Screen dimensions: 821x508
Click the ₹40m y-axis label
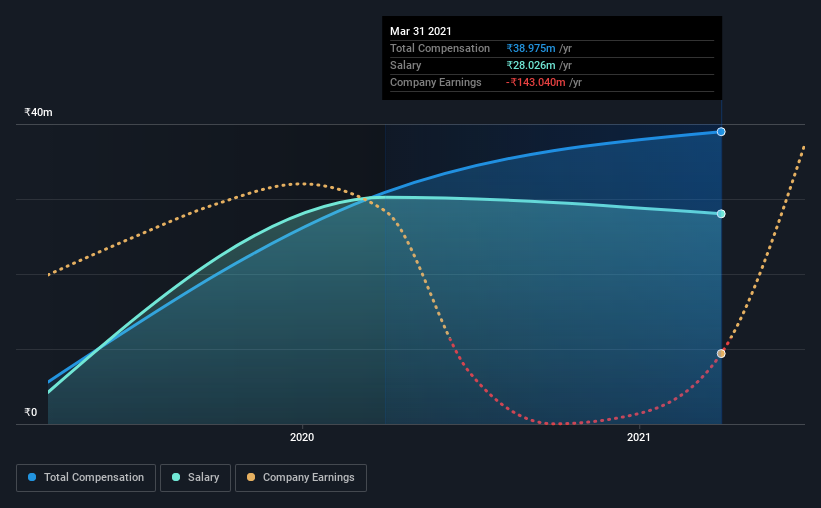pyautogui.click(x=38, y=112)
